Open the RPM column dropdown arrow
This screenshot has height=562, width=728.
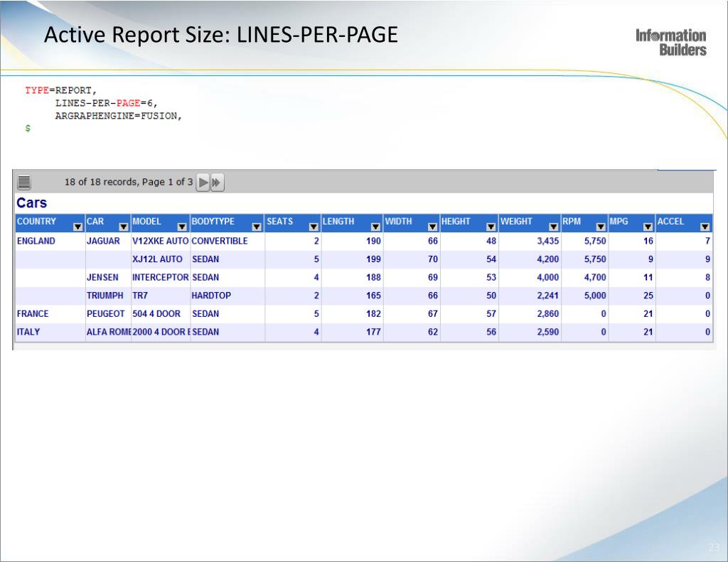(x=601, y=227)
